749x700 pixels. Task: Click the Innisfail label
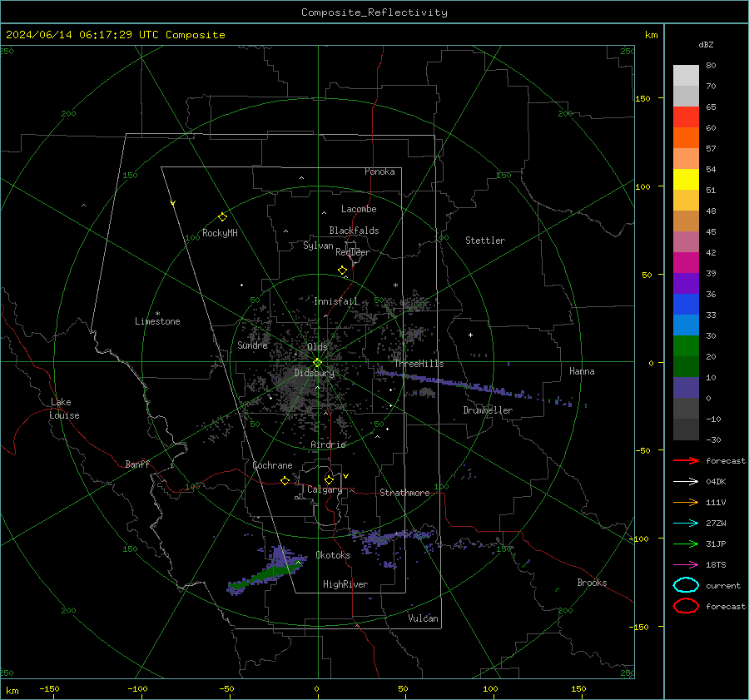tap(335, 301)
